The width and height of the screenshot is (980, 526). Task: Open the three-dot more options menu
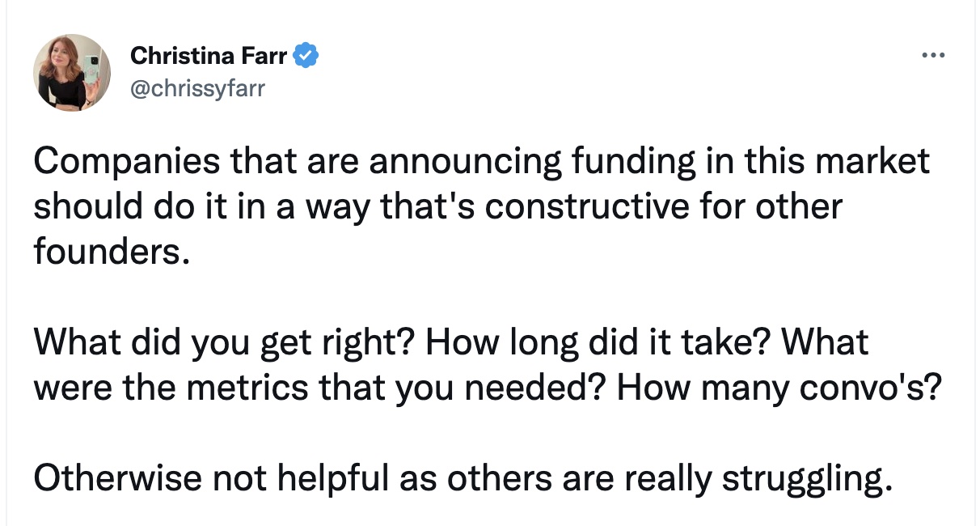pyautogui.click(x=932, y=56)
